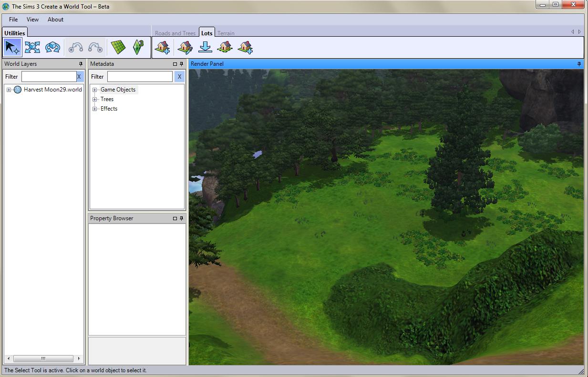
Task: Click the Redo curved arrow icon
Action: click(95, 47)
